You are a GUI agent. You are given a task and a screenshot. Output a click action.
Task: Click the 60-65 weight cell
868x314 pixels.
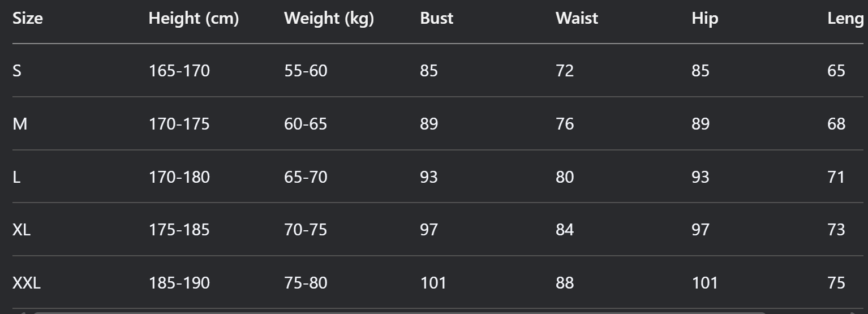click(x=305, y=124)
